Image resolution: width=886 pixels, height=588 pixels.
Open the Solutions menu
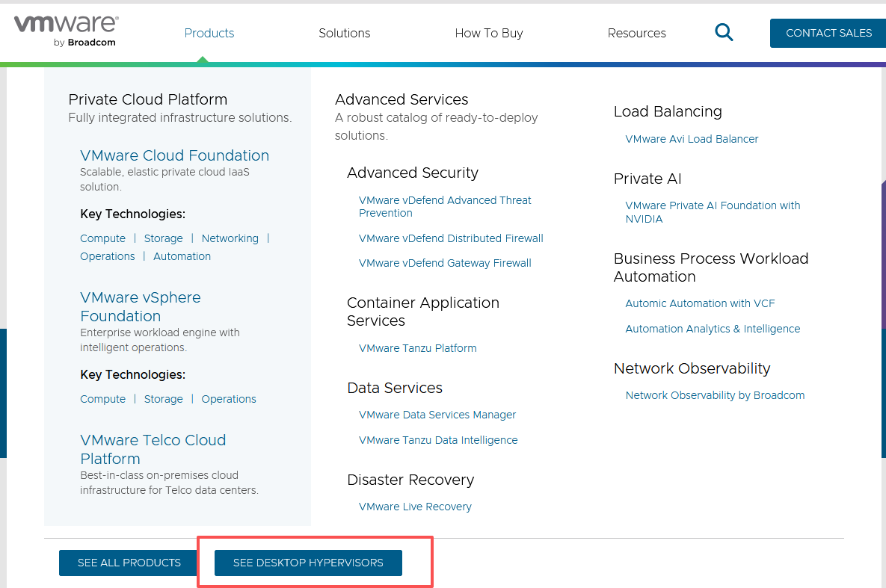(x=344, y=33)
